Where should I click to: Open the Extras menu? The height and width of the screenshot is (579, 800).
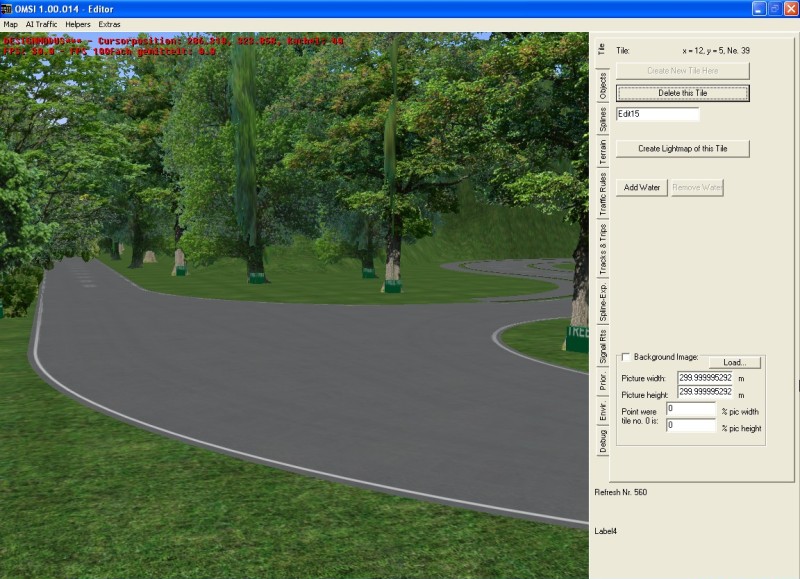pyautogui.click(x=109, y=23)
